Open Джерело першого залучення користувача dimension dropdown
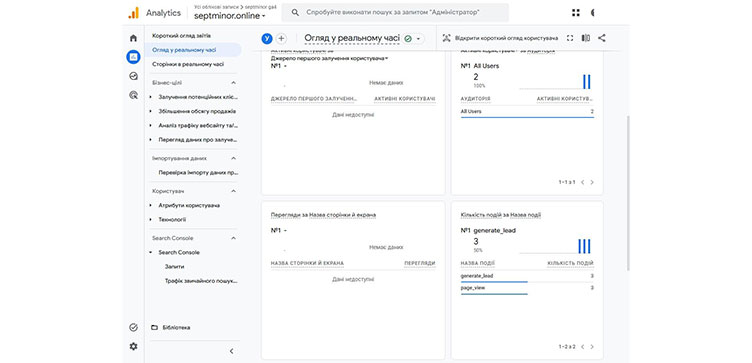The width and height of the screenshot is (752, 363). pos(329,58)
